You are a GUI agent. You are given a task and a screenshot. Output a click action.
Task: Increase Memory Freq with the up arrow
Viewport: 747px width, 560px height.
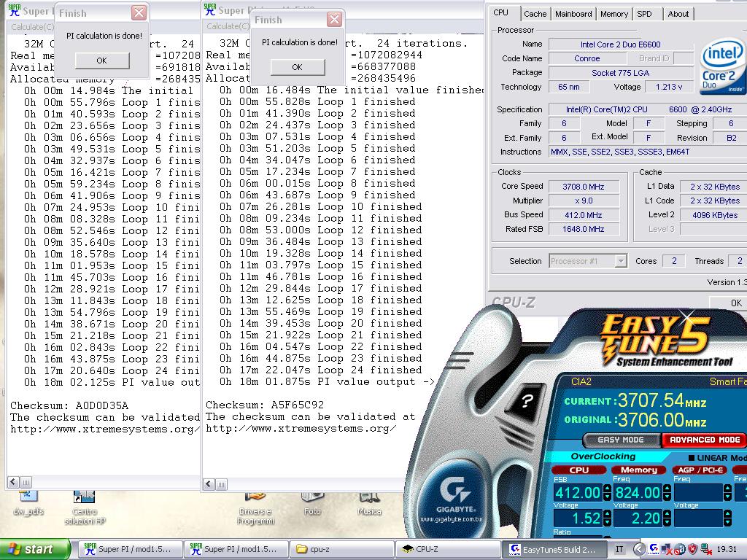point(667,489)
